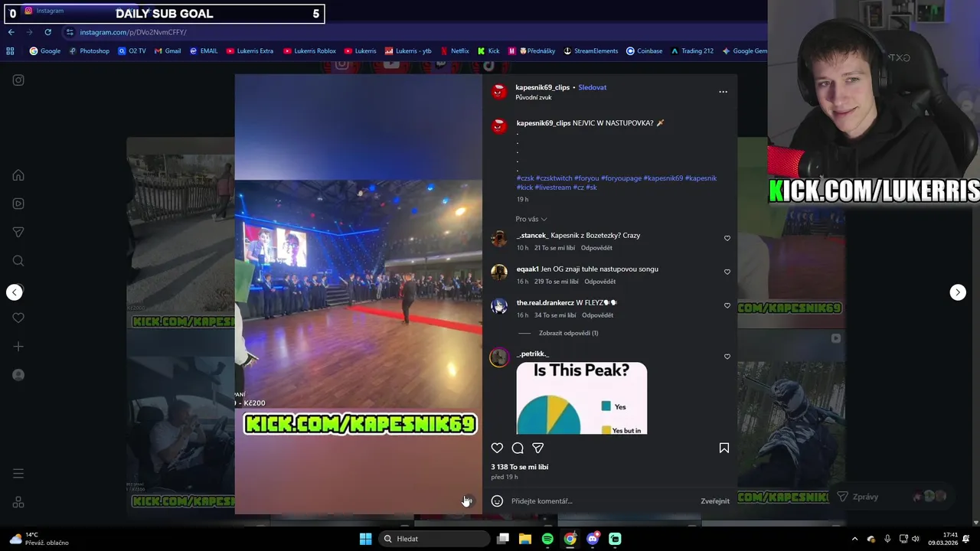This screenshot has width=980, height=551.
Task: Like the _.petrikk._ comment
Action: (727, 357)
